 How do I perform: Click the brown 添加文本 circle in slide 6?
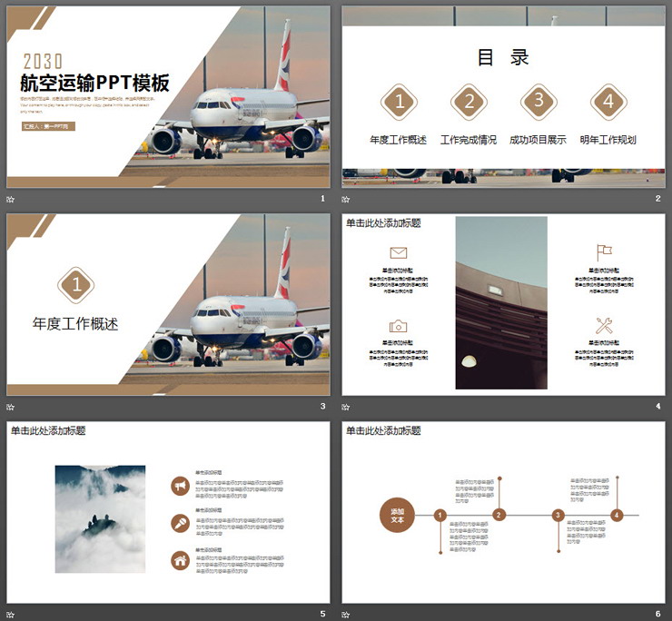pyautogui.click(x=397, y=516)
